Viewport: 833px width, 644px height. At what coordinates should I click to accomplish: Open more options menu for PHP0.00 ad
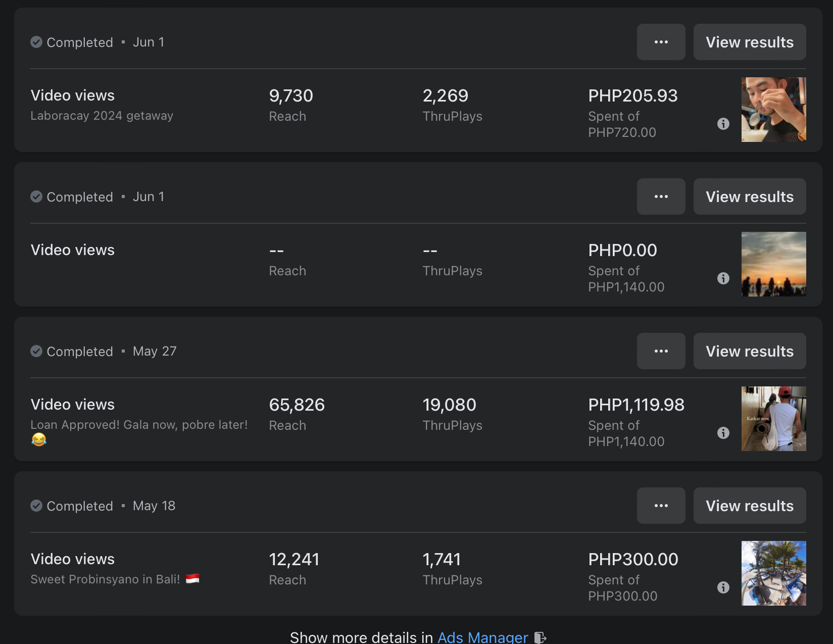(661, 196)
